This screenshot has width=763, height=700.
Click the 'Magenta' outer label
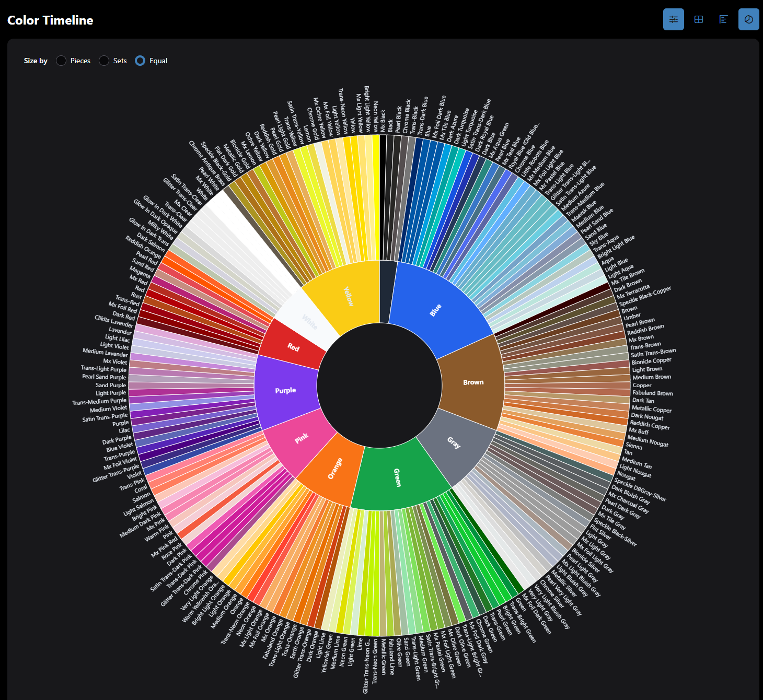(x=140, y=272)
